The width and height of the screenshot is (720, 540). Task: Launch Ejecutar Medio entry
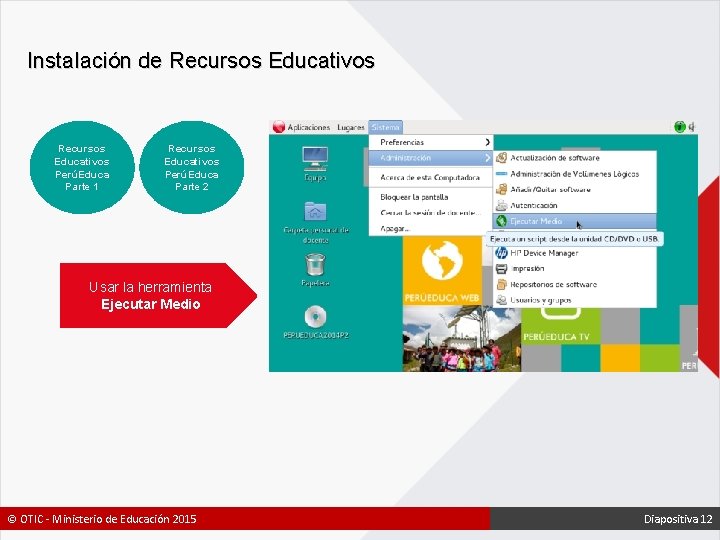coord(575,221)
